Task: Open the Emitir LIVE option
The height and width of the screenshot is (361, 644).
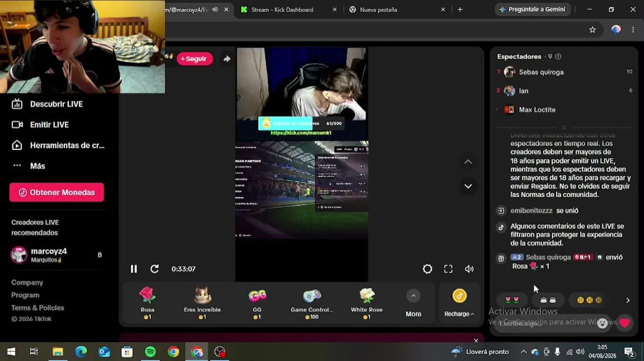Action: 40,125
